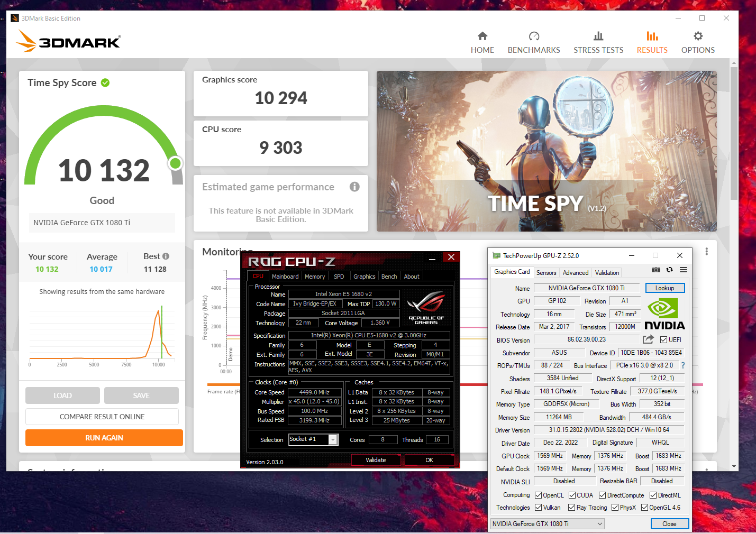
Task: Click GPU-Z screenshot camera icon
Action: pyautogui.click(x=656, y=270)
